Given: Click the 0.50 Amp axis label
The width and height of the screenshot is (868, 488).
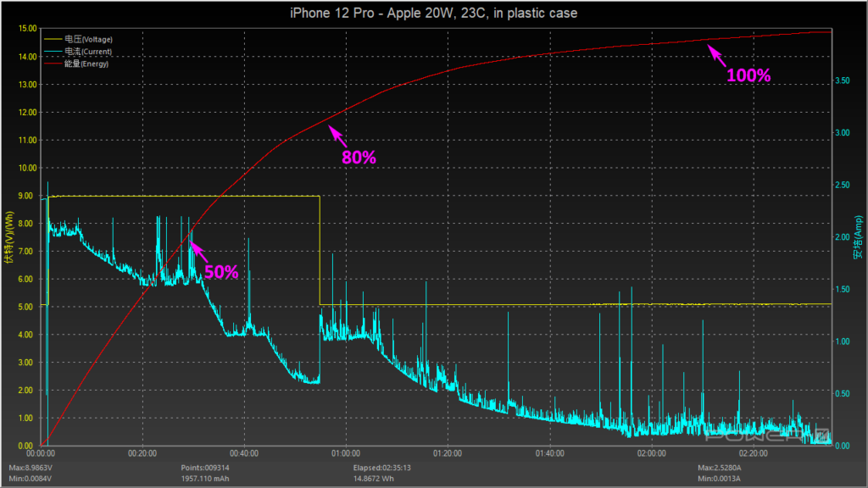Looking at the screenshot, I should click(x=842, y=393).
